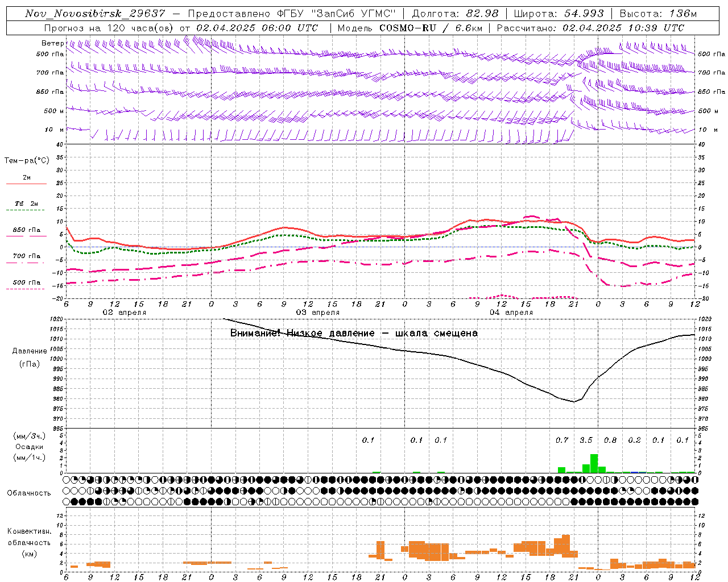Select the forecast header Прогноз на 120 часа(ов)
The width and height of the screenshot is (728, 582).
point(110,28)
